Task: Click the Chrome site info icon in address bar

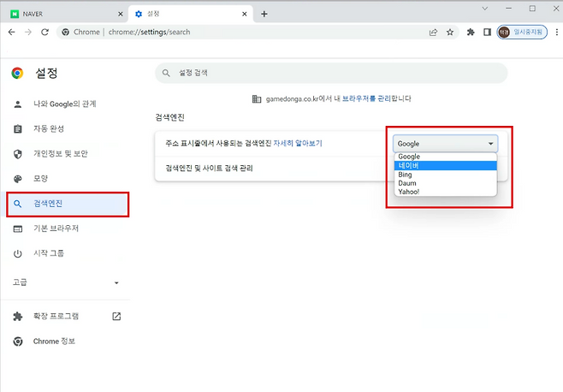Action: coord(65,32)
